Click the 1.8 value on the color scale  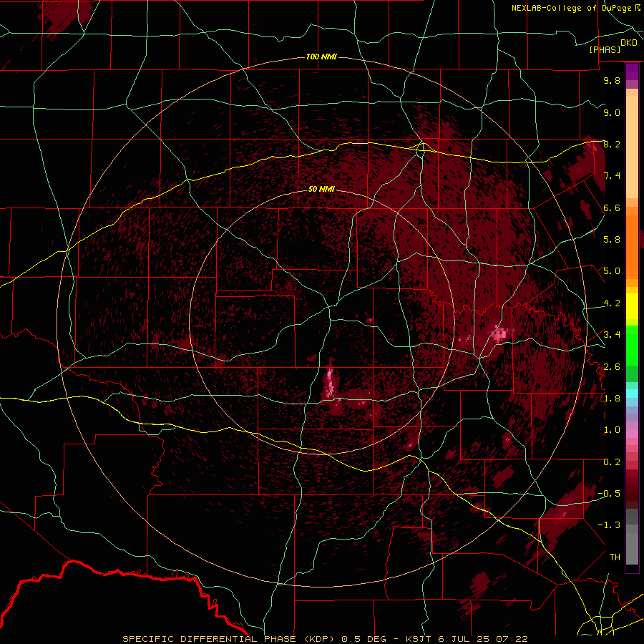click(612, 399)
